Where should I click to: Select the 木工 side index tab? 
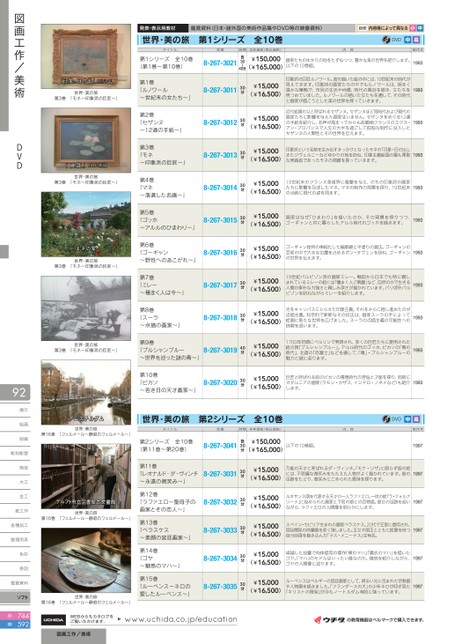click(15, 482)
